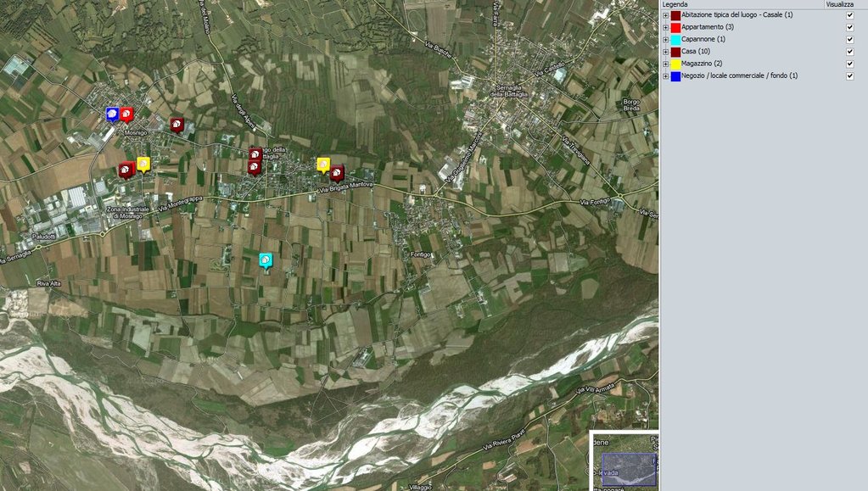The height and width of the screenshot is (491, 868).
Task: Select the 'Capannone (1)' legend label
Action: click(703, 39)
